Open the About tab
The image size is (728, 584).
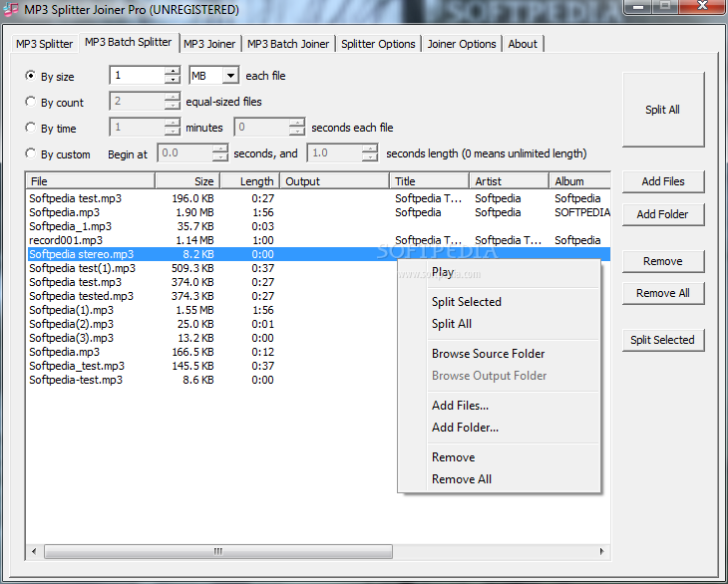click(523, 44)
